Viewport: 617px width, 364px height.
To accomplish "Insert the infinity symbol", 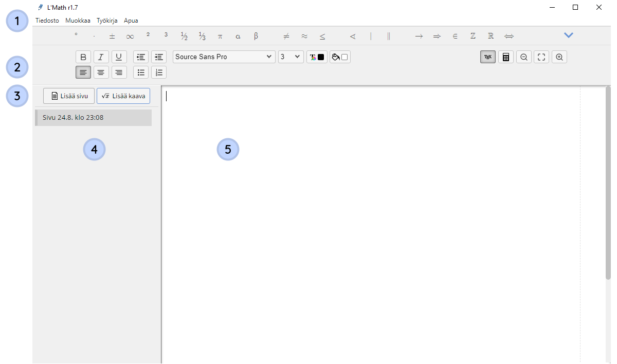I will pyautogui.click(x=130, y=36).
